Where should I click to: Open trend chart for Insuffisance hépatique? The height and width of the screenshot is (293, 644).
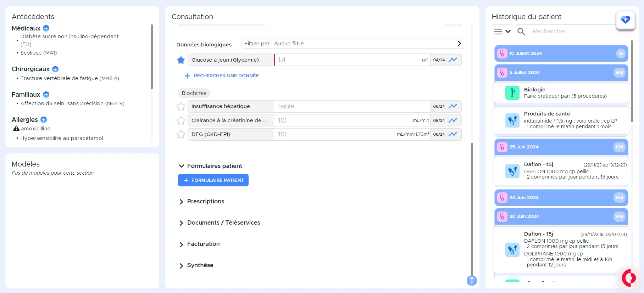tap(453, 106)
